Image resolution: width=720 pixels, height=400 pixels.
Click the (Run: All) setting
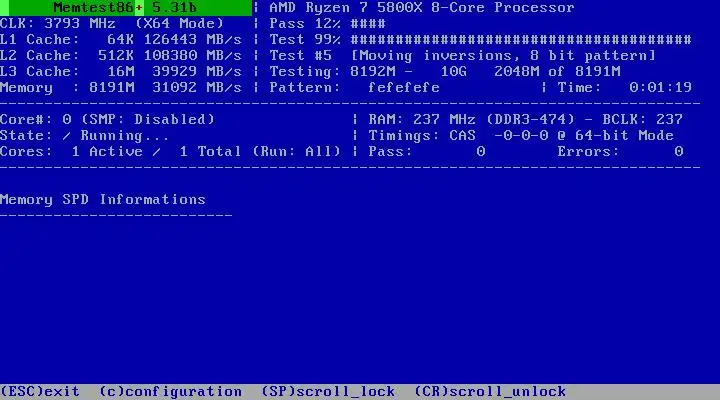point(297,152)
